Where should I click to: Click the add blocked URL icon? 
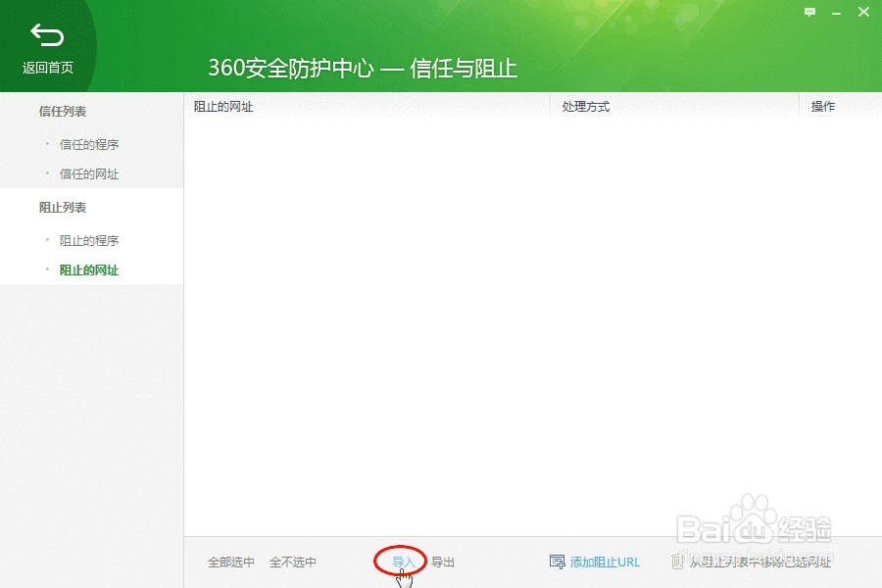[557, 562]
